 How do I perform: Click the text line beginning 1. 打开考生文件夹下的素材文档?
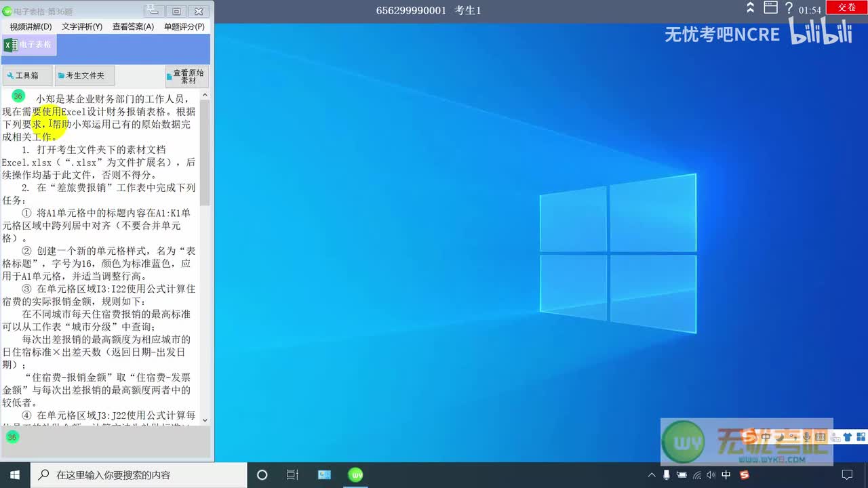tap(94, 150)
